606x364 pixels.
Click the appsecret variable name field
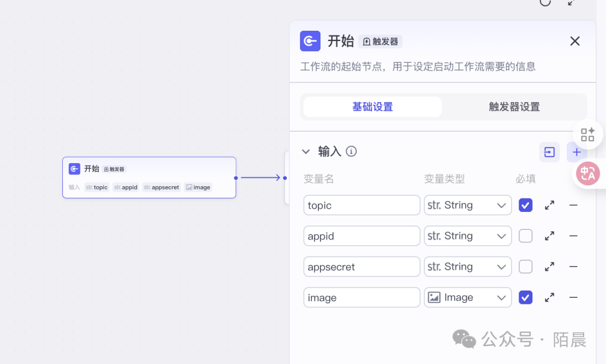click(x=361, y=266)
